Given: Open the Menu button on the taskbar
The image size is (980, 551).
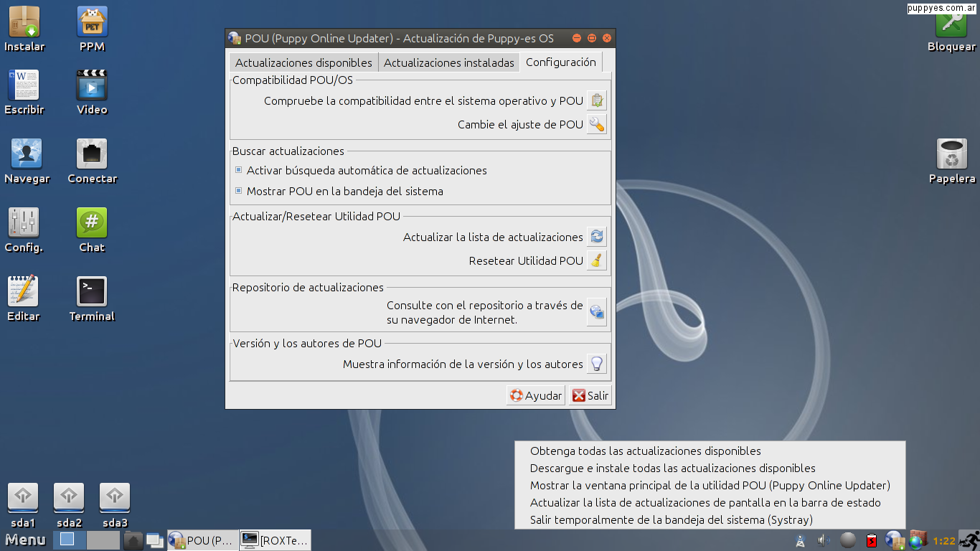Looking at the screenshot, I should (26, 540).
